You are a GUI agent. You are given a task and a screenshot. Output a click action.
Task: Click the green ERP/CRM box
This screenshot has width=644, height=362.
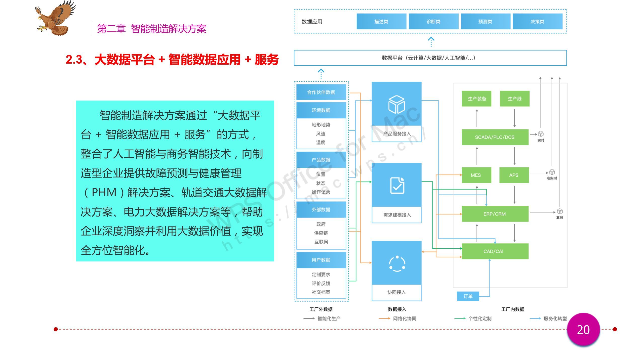[495, 214]
